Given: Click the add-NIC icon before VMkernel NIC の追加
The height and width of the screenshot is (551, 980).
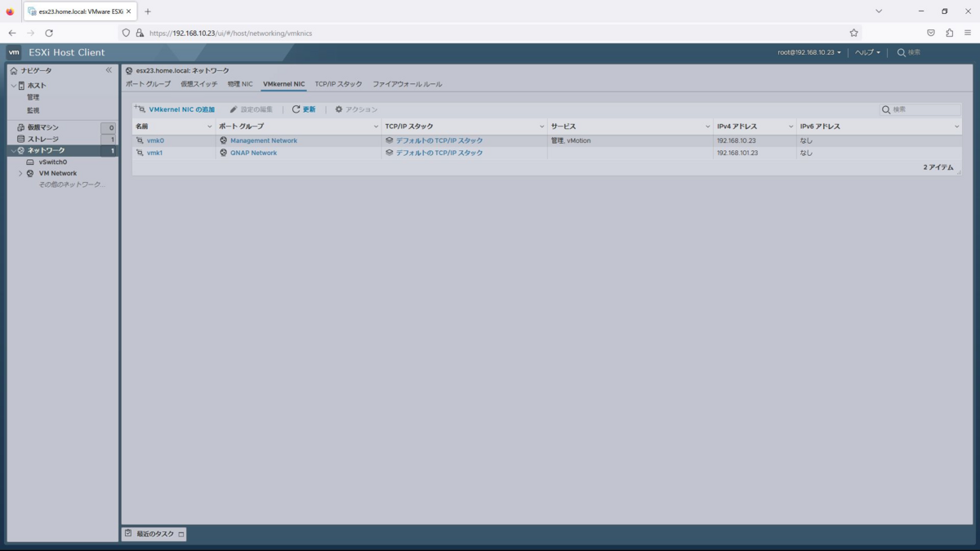Looking at the screenshot, I should (x=140, y=109).
